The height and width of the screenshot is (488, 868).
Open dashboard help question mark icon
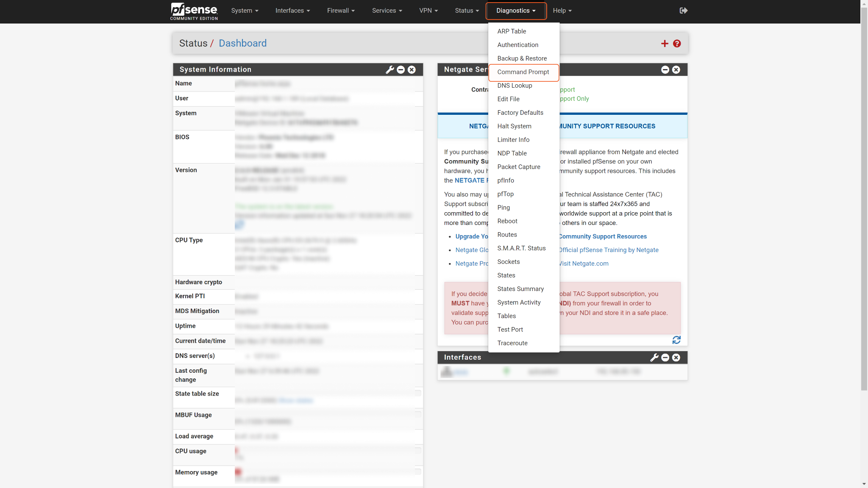coord(677,44)
